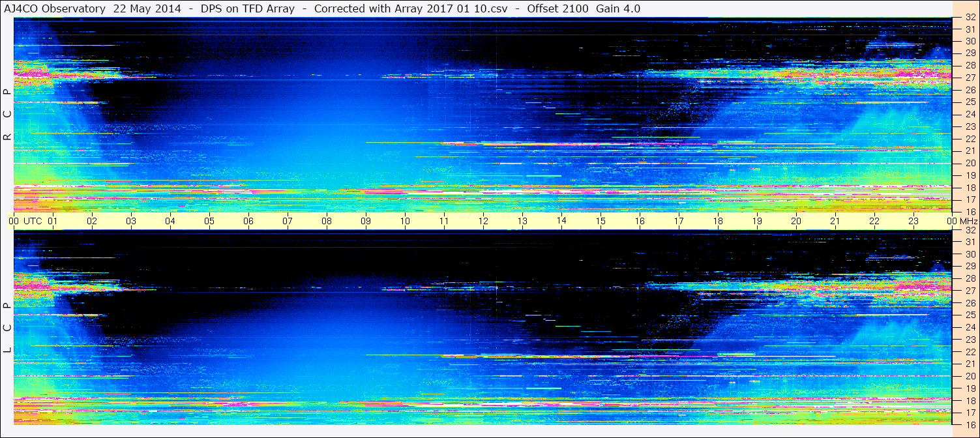Image resolution: width=980 pixels, height=438 pixels.
Task: Select the 06 UTC hour marker
Action: coord(248,221)
